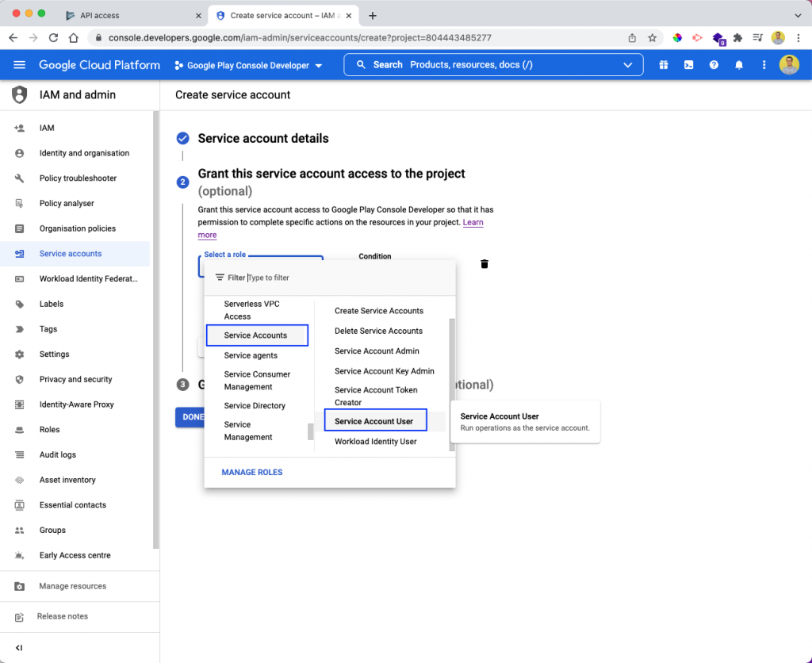Screen dimensions: 812x663
Task: Collapse the sidebar with the arrow icon
Action: pos(19,647)
